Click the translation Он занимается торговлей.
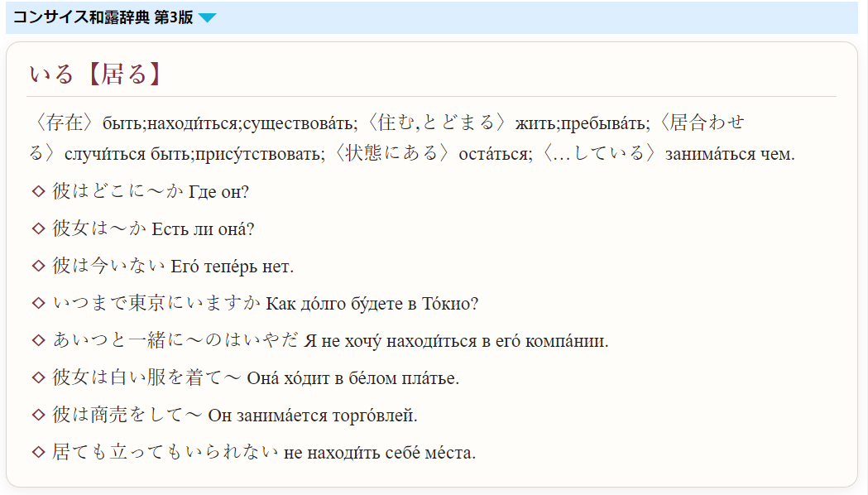868x495 pixels. click(x=313, y=416)
